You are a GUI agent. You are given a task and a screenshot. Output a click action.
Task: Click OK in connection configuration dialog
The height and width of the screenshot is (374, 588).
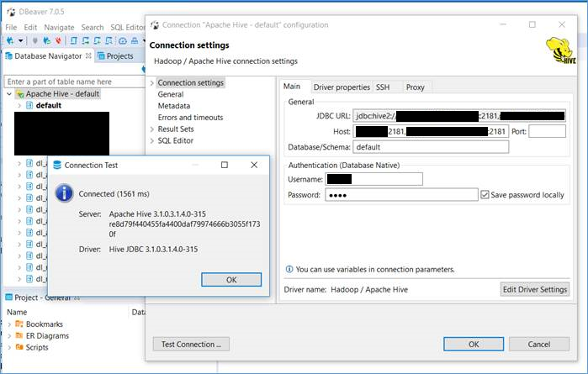474,344
